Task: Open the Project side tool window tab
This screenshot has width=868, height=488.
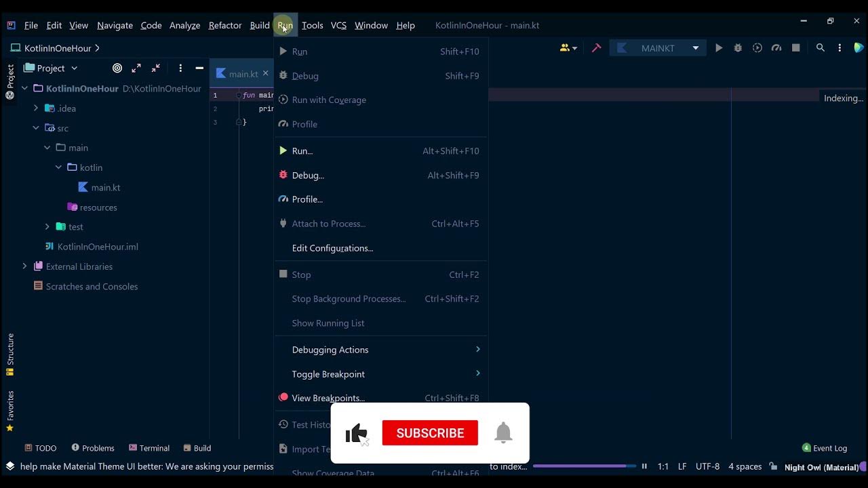Action: pos(10,81)
